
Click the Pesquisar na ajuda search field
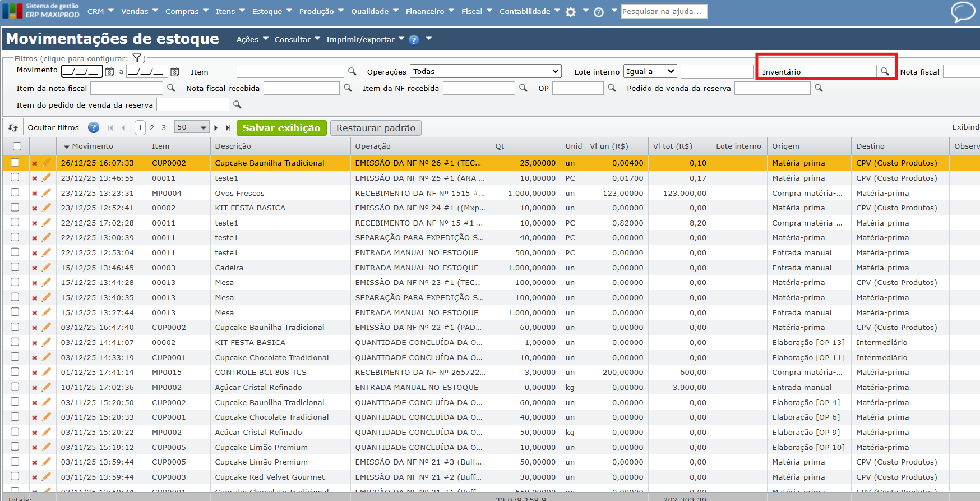(x=664, y=11)
